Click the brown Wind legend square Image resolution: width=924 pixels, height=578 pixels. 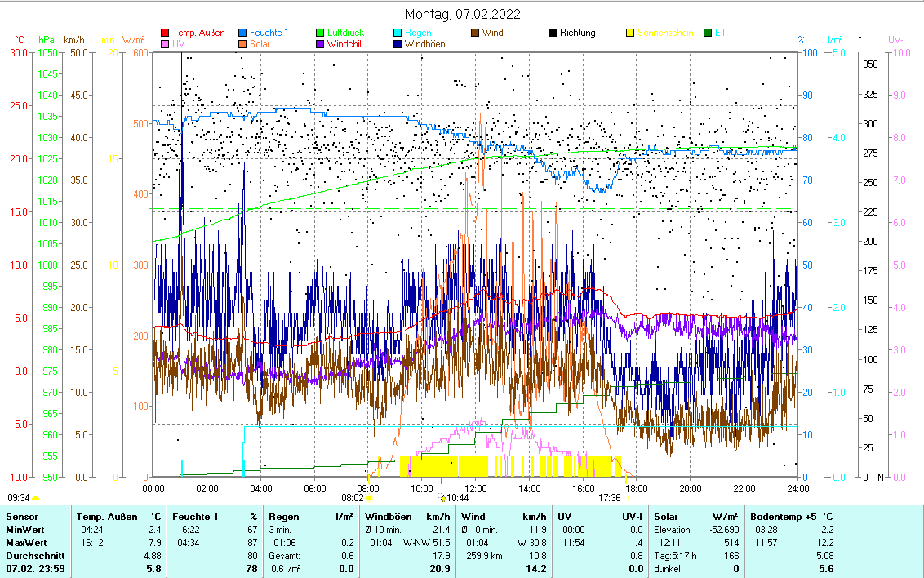click(475, 33)
